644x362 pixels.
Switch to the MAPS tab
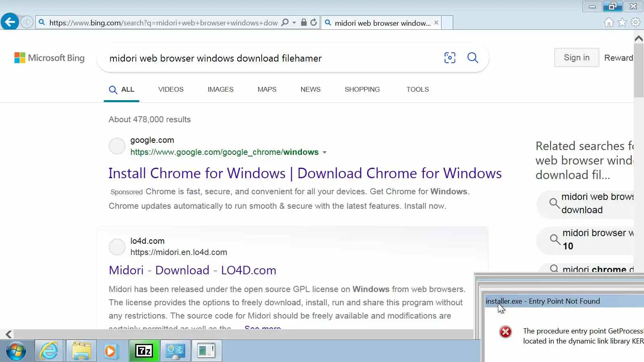[267, 89]
